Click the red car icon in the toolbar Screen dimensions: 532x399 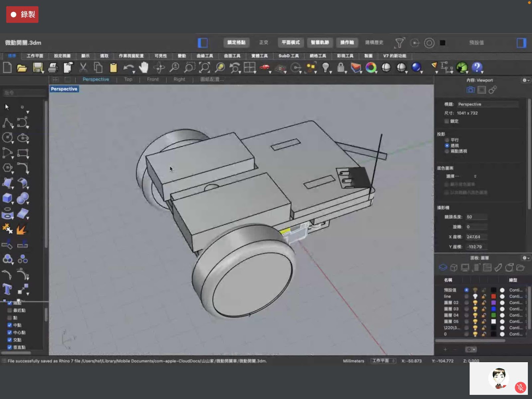pyautogui.click(x=265, y=67)
